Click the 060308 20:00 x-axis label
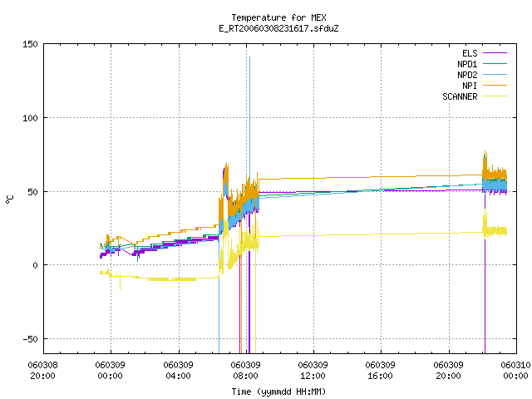Screen dimensions: 532x399 (x=42, y=370)
